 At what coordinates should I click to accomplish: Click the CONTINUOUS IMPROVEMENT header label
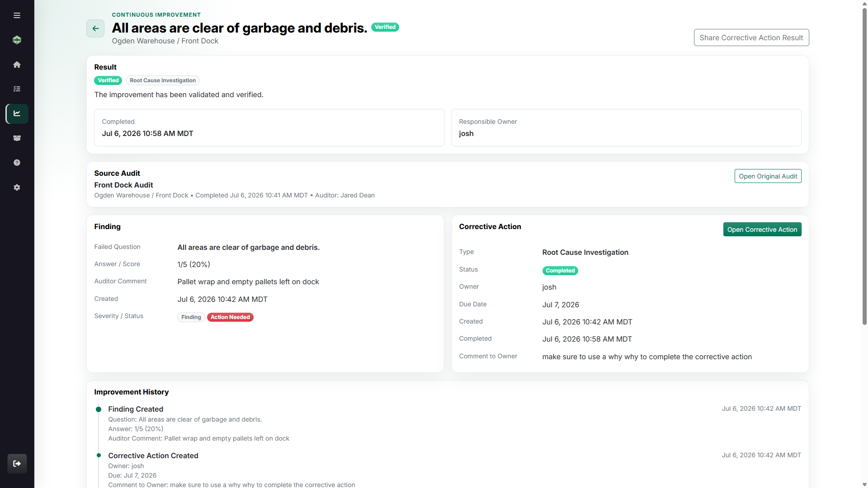coord(156,15)
